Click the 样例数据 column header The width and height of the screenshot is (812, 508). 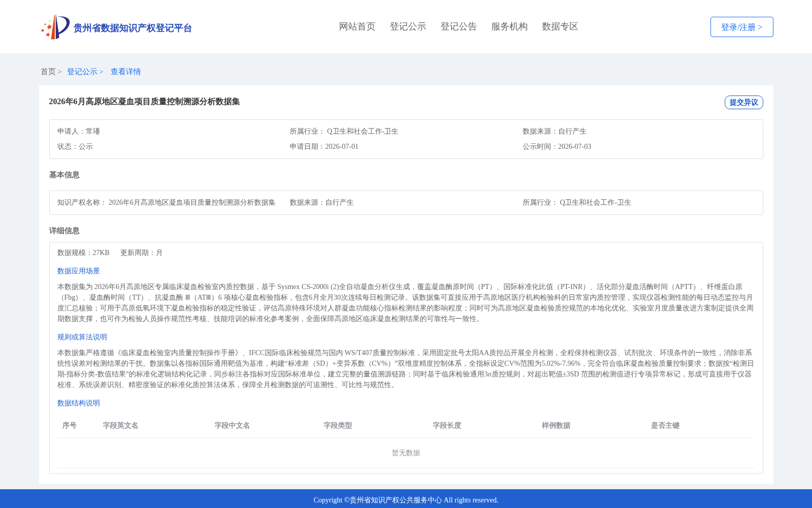(x=556, y=425)
